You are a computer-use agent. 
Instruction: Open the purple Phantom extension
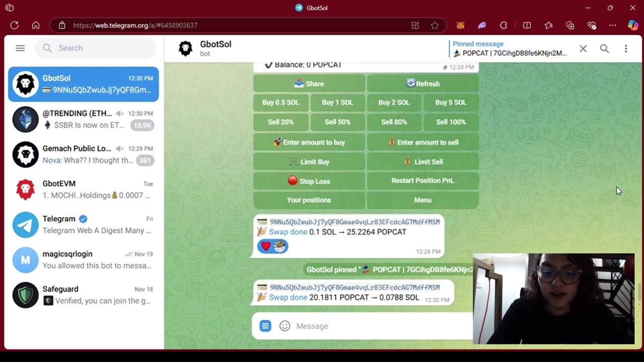tap(482, 25)
